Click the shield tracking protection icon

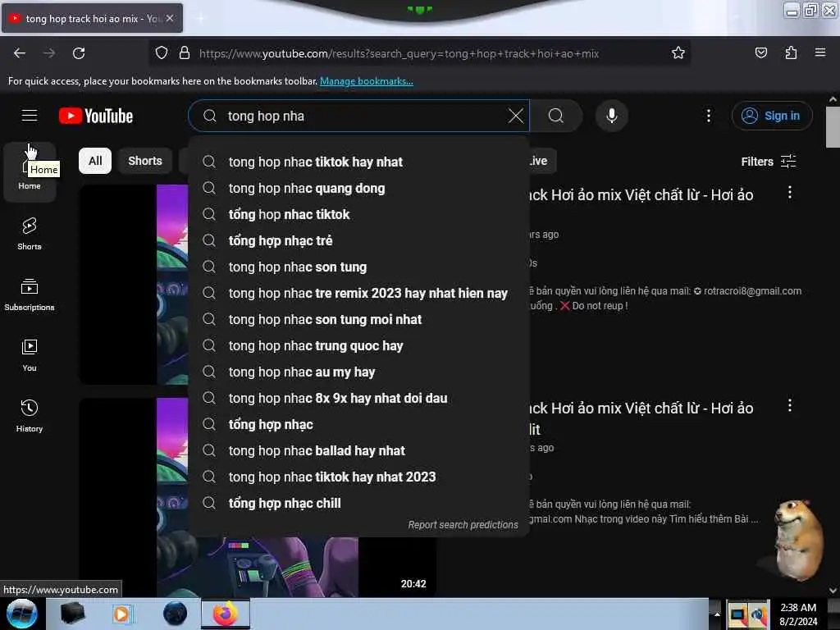[162, 53]
